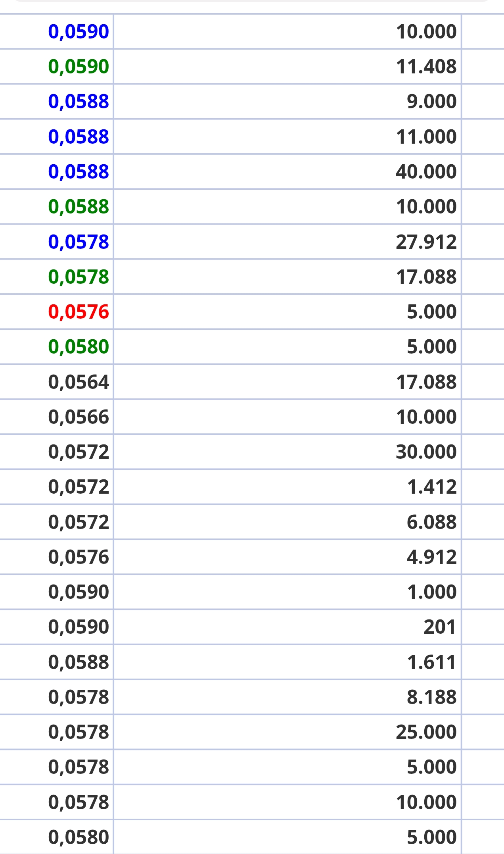
Task: Select the green 0,0590 price cell
Action: 56,67
